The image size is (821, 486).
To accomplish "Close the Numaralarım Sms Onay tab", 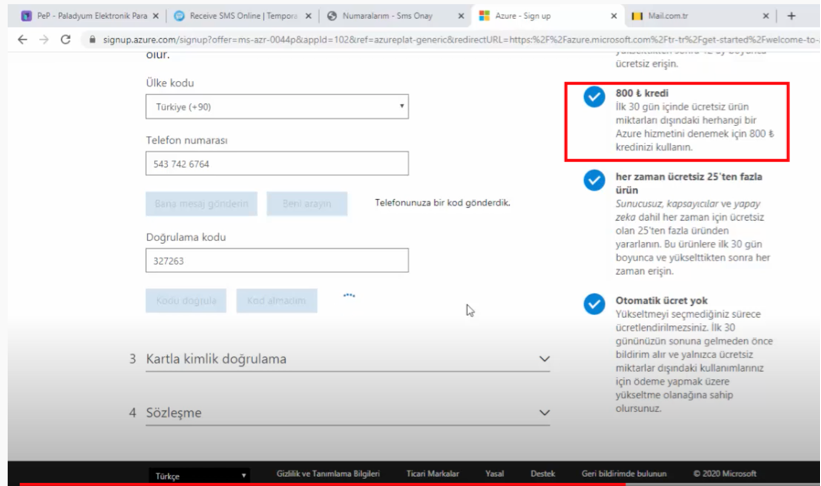I will 461,16.
